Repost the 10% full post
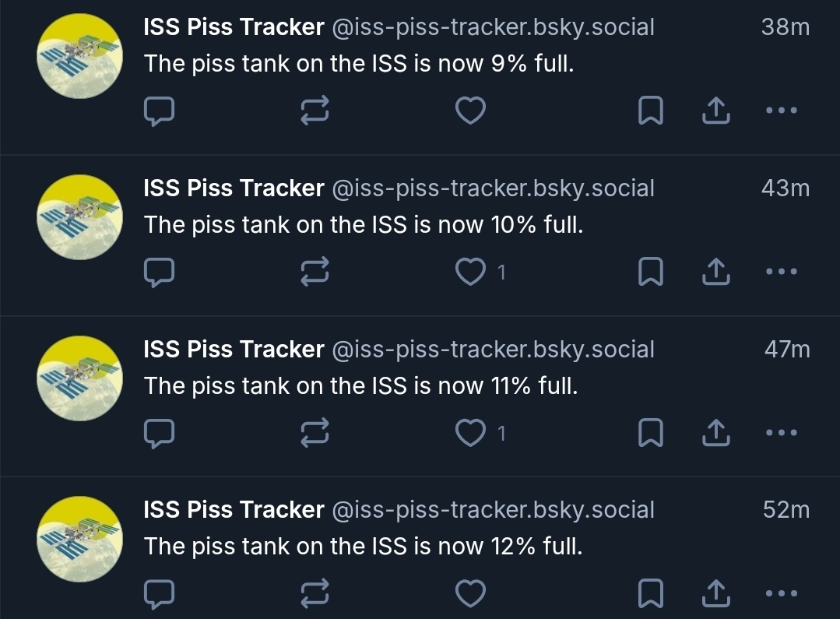 315,272
